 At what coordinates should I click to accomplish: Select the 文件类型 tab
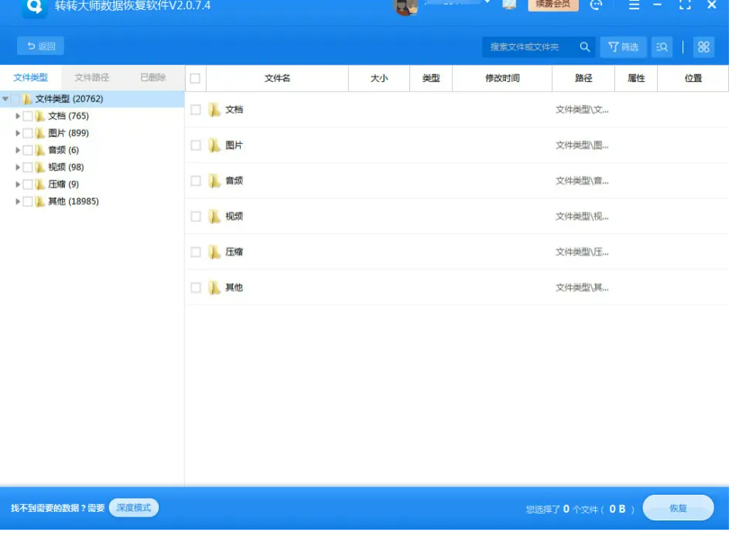30,77
